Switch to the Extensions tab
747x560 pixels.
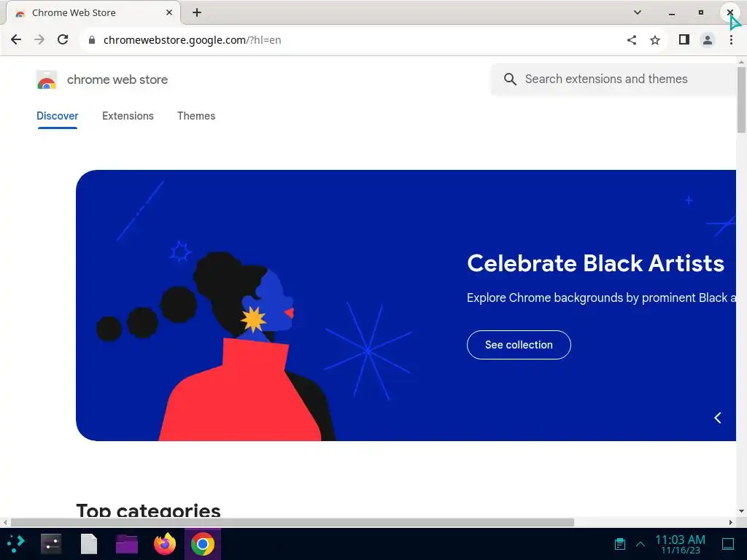point(128,116)
